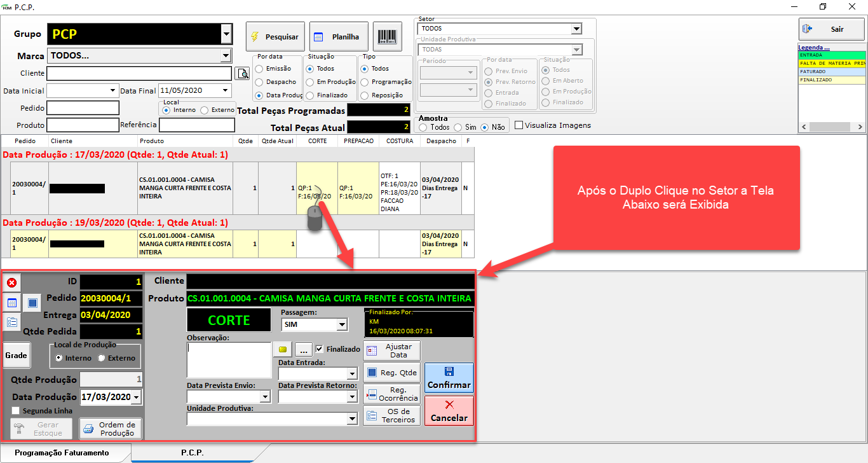Open client lookup magnifier icon

point(242,73)
